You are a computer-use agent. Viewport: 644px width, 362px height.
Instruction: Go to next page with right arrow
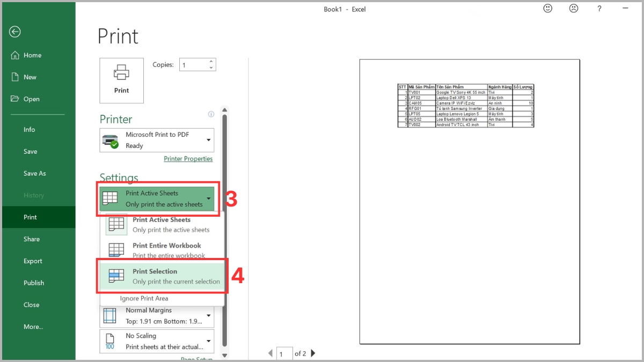click(313, 353)
